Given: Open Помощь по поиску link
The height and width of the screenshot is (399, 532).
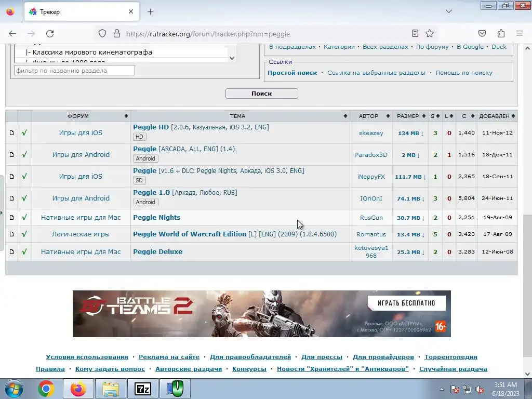Looking at the screenshot, I should [x=464, y=73].
